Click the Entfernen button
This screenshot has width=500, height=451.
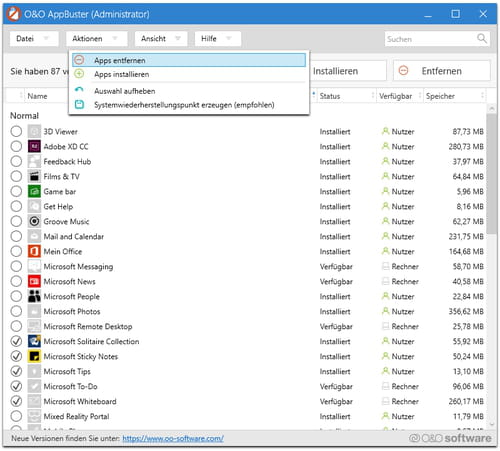pos(442,71)
